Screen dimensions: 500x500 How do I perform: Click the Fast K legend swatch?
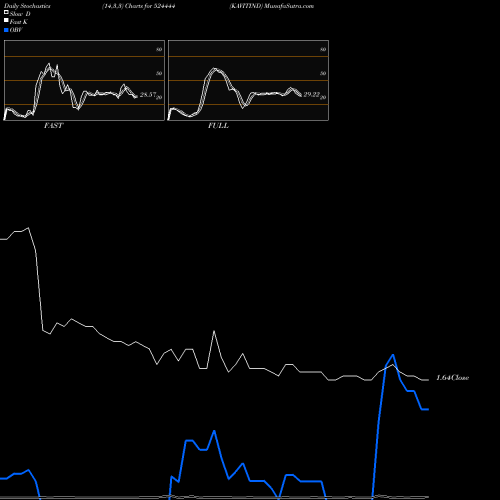click(6, 21)
